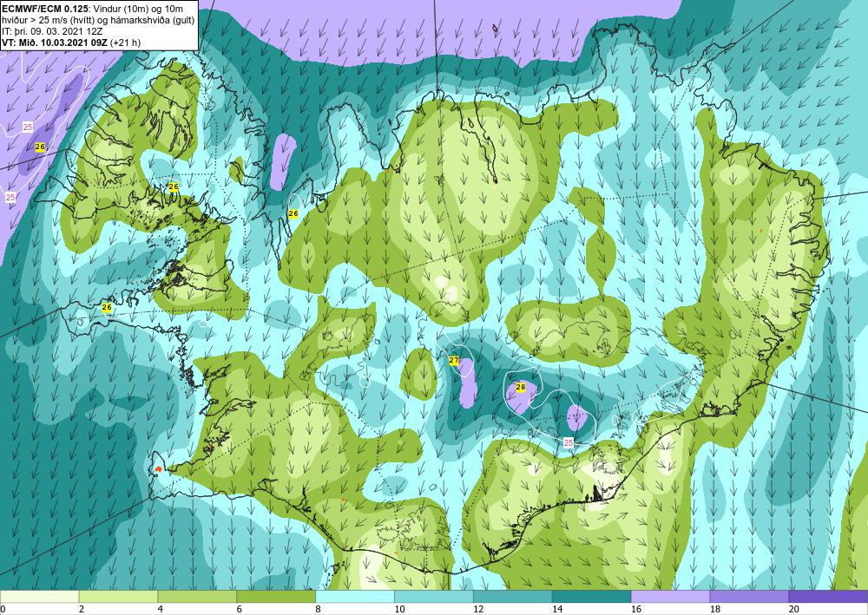Select the 14–16 m/s dark teal legend swatch
The image size is (868, 615).
point(591,596)
